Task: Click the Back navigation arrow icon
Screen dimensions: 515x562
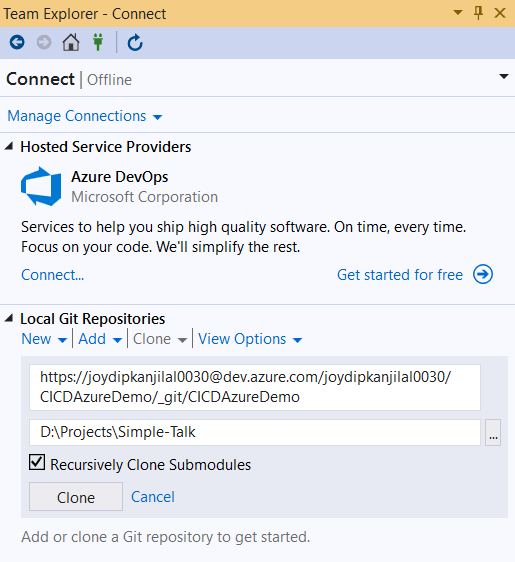Action: [17, 43]
